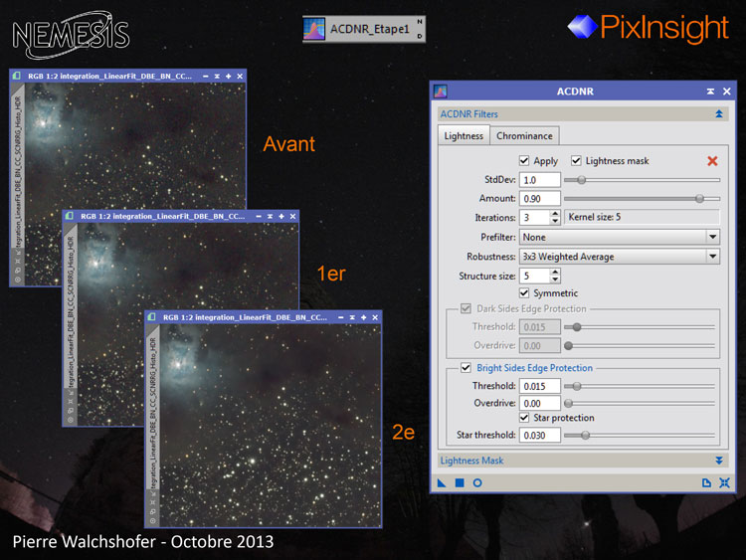Viewport: 746px width, 560px height.
Task: Click the vertical view tab of 2e window
Action: [153, 412]
